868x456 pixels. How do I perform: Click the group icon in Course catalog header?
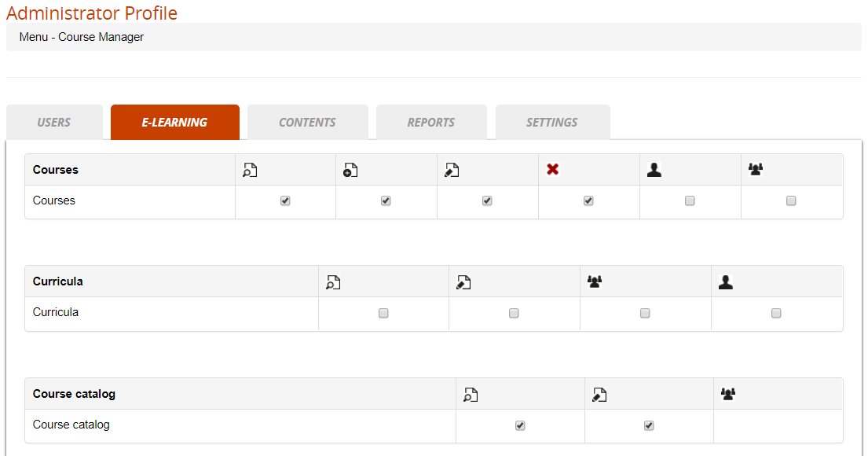pos(727,393)
